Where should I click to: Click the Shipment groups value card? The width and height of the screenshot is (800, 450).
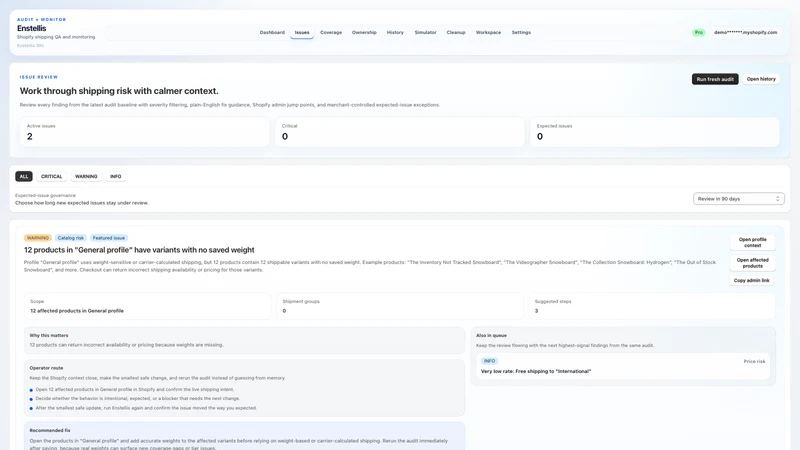[x=399, y=306]
